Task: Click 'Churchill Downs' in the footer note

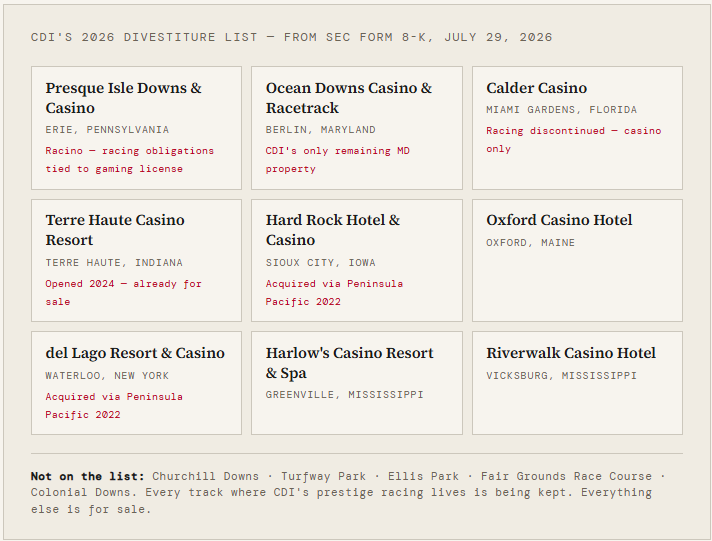Action: point(205,476)
